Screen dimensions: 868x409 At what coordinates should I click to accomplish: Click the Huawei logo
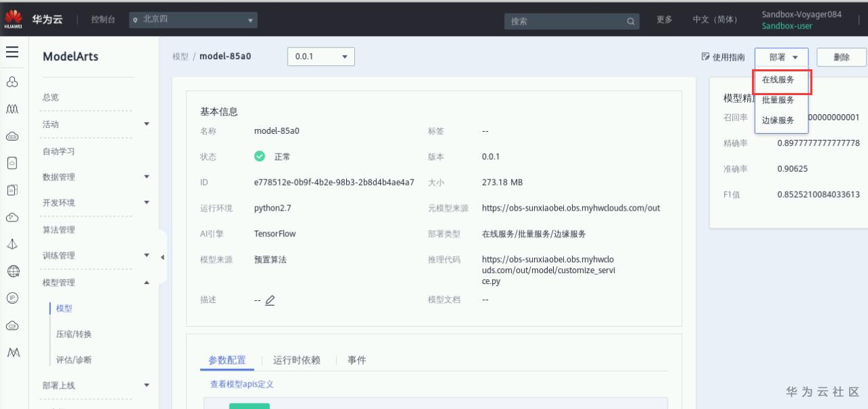[x=12, y=19]
